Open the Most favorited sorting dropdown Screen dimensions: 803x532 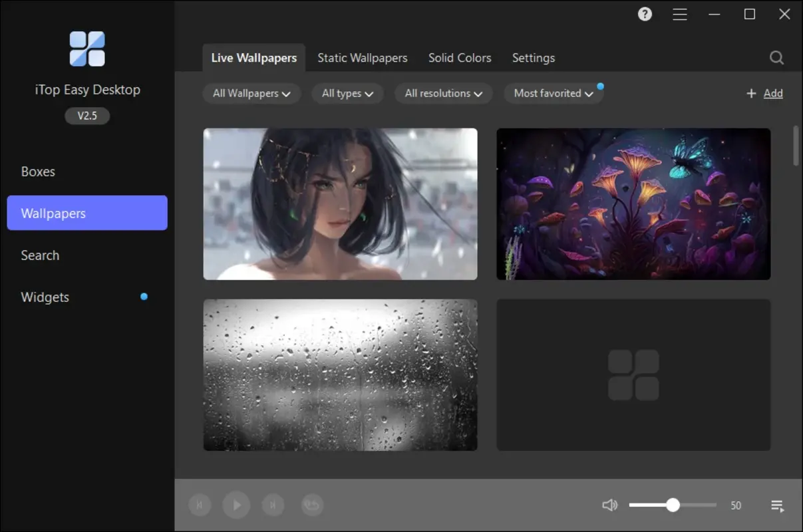554,93
